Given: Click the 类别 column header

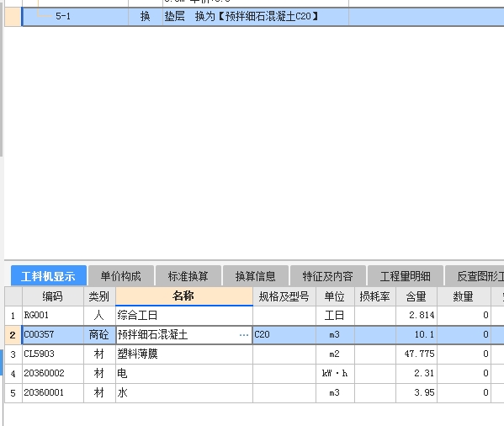Looking at the screenshot, I should [99, 296].
